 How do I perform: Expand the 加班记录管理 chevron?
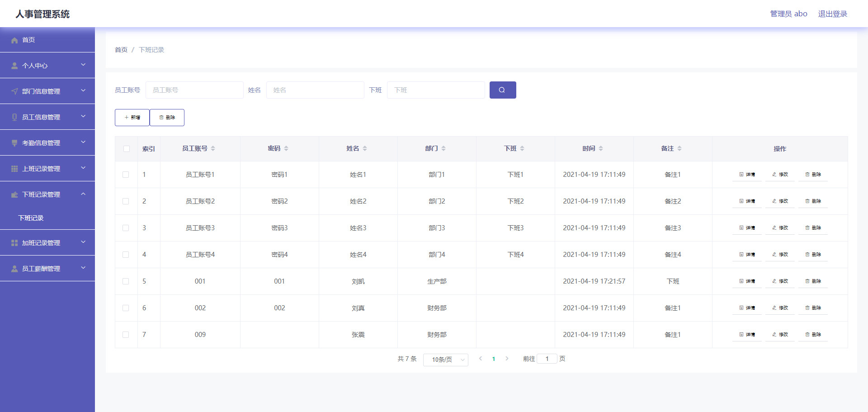[x=83, y=242]
